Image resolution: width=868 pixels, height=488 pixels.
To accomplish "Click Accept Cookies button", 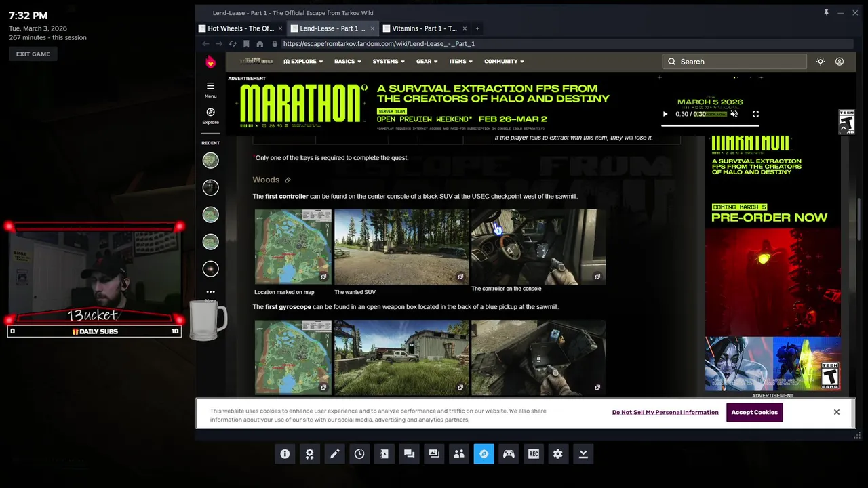I will click(754, 412).
